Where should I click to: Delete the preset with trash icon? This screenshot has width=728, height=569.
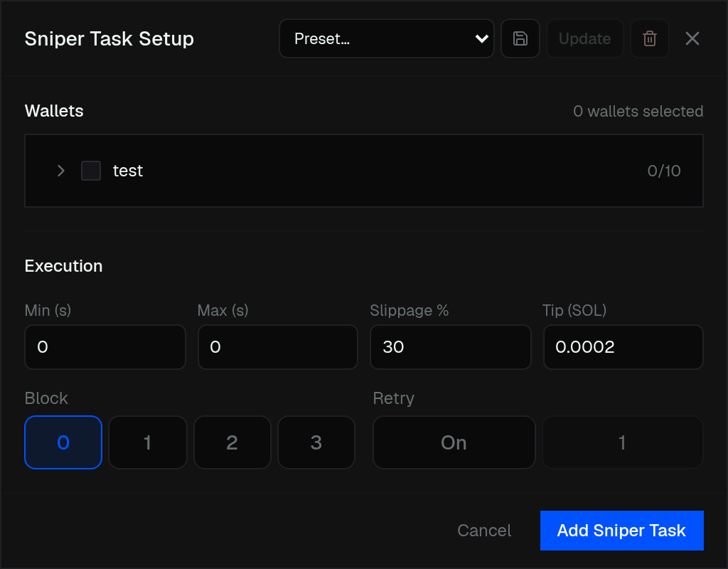click(650, 38)
